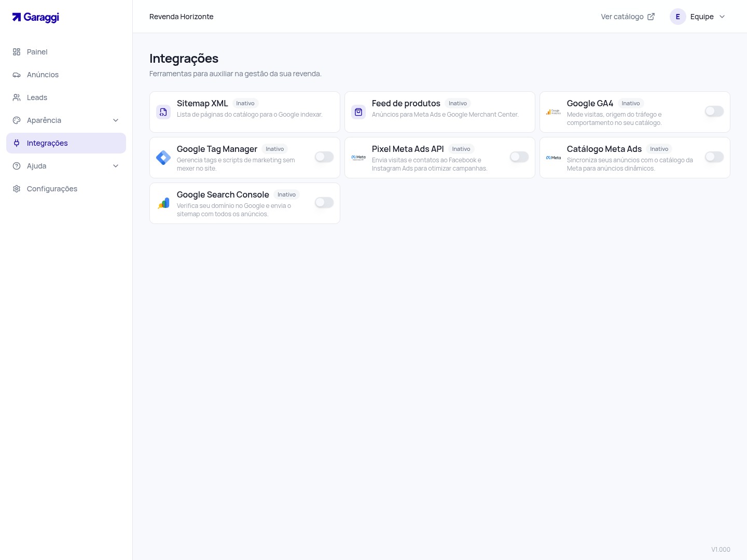Click the Configurações gear icon
The image size is (747, 560).
tap(17, 189)
